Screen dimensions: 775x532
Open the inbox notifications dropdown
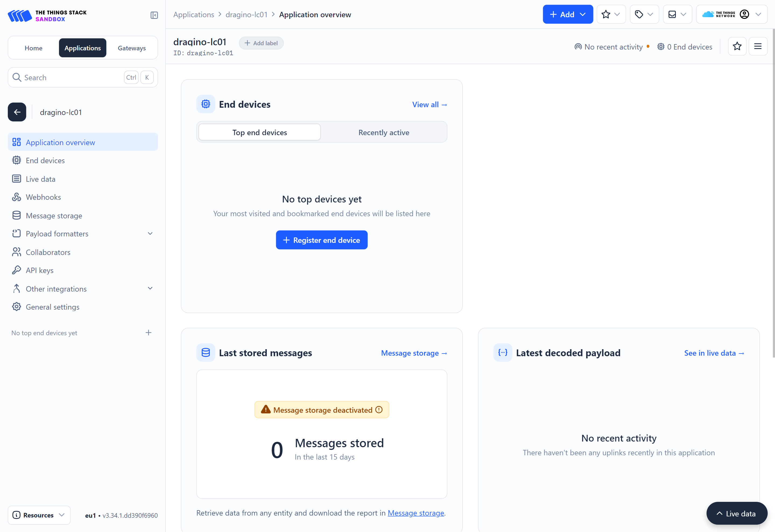pyautogui.click(x=677, y=14)
